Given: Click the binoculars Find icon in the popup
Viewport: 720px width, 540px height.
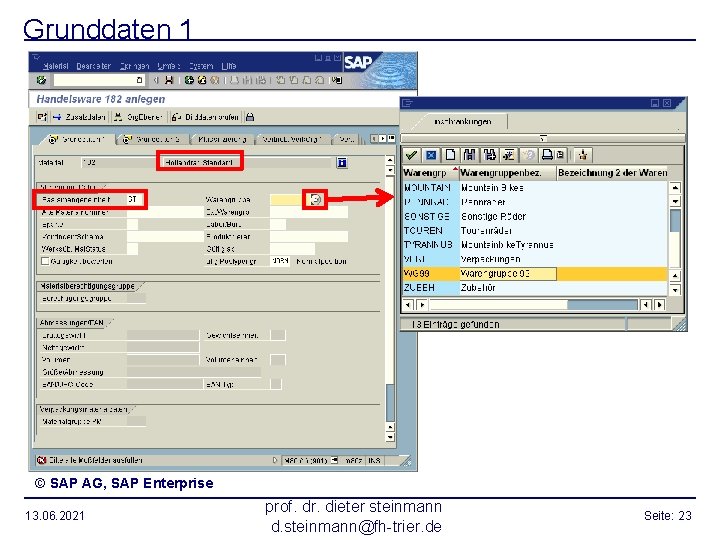Looking at the screenshot, I should point(469,155).
